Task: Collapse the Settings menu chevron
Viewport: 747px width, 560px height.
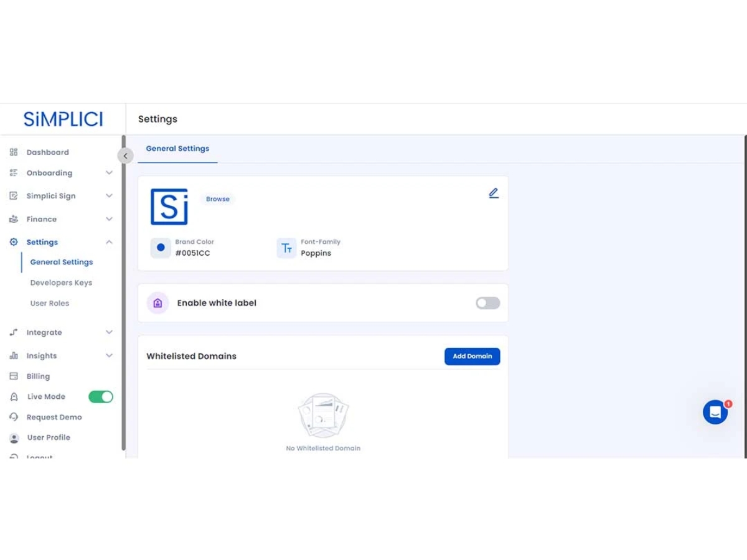Action: (x=109, y=242)
